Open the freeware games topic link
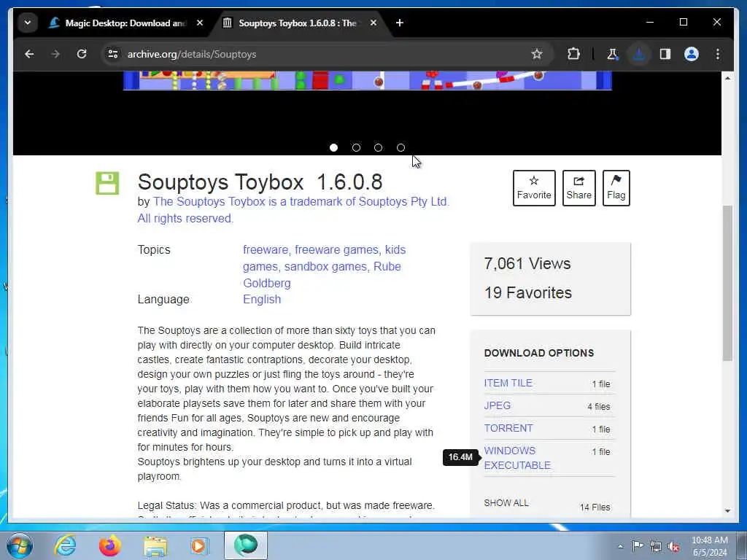This screenshot has width=747, height=560. (336, 250)
